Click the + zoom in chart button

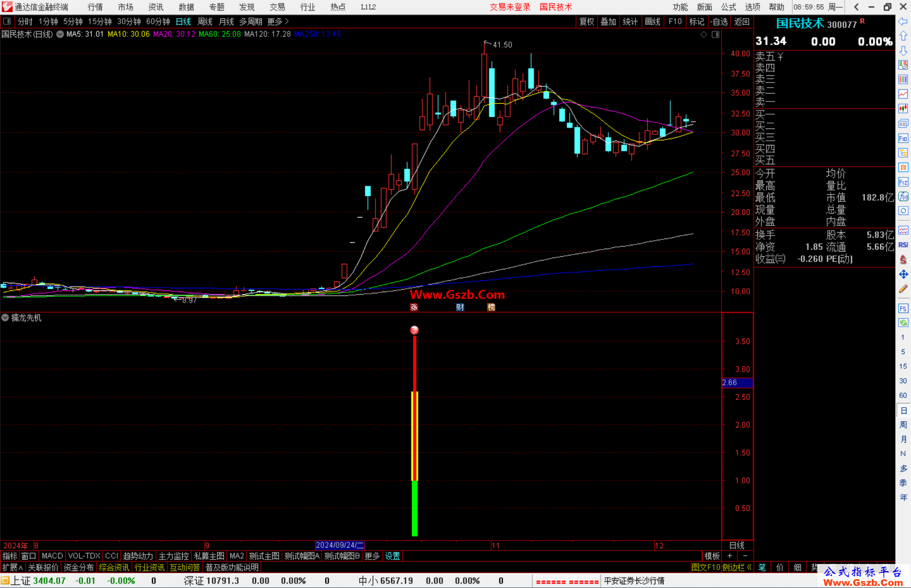[730, 556]
